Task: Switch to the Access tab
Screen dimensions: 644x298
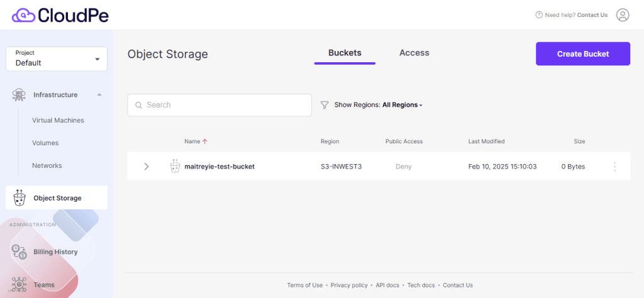Action: (x=414, y=53)
